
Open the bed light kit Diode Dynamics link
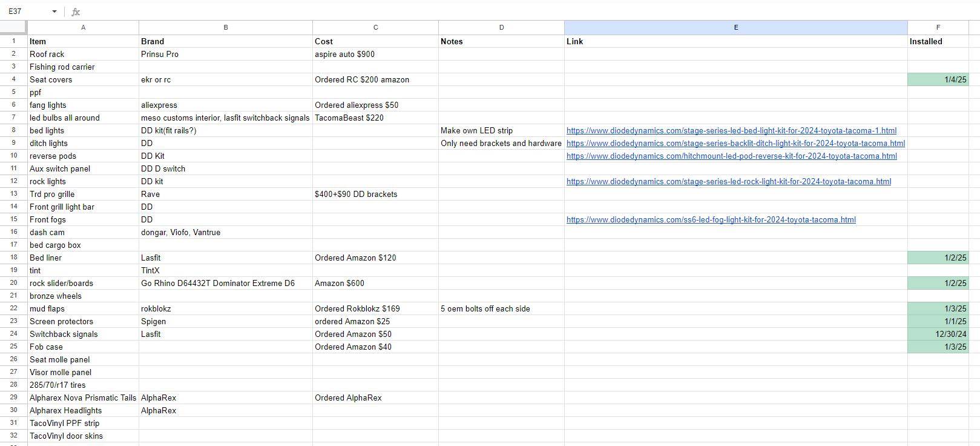point(731,130)
